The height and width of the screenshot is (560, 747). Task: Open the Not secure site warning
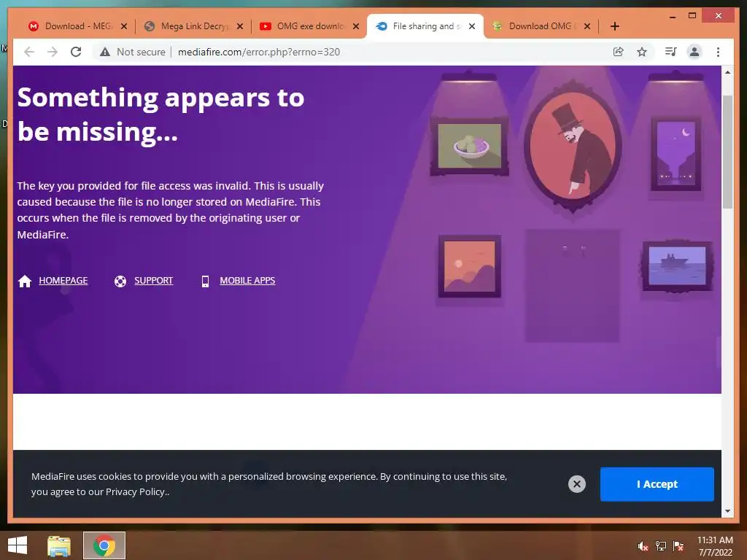pyautogui.click(x=133, y=52)
